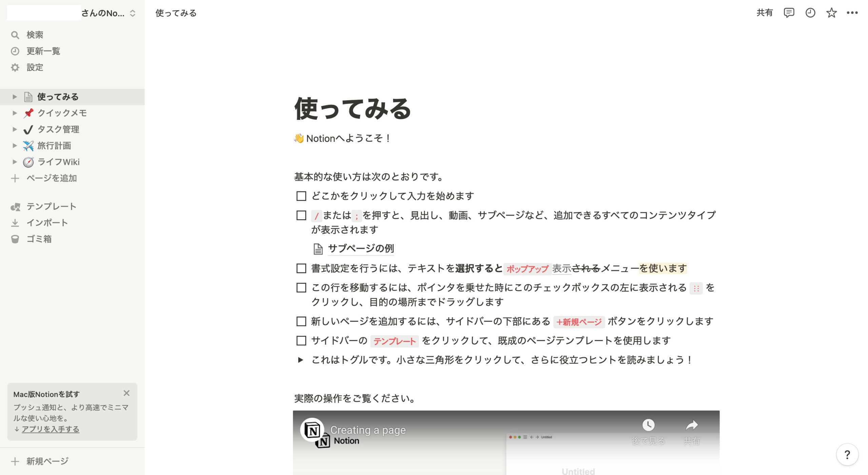The image size is (868, 475).
Task: Click the checkmark icon of タスク管理
Action: tap(28, 129)
